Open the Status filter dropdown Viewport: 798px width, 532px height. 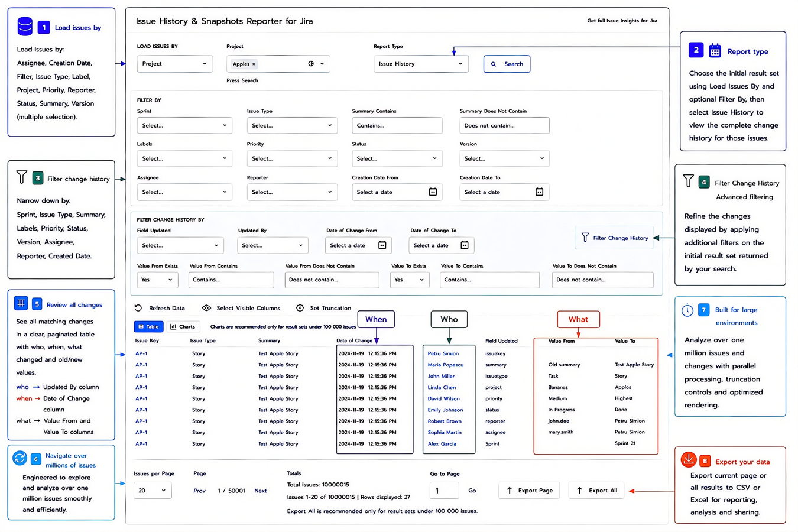click(x=397, y=158)
